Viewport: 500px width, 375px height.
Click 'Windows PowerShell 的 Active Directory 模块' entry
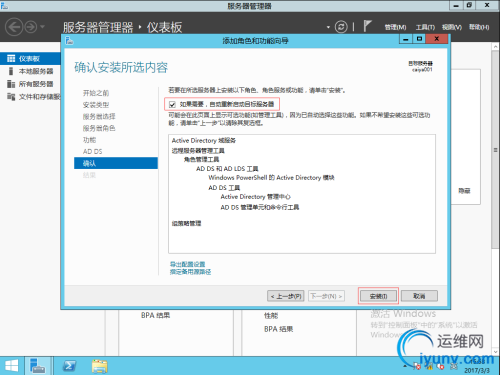271,178
